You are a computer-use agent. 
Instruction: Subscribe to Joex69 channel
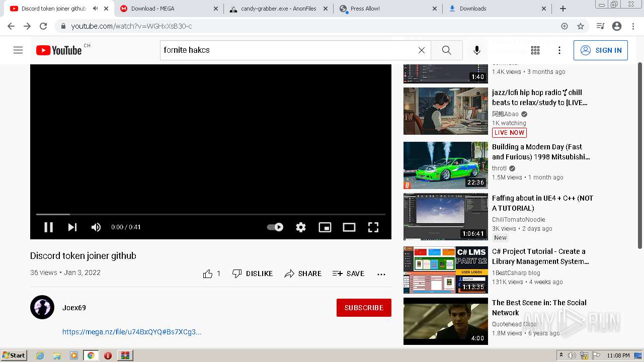click(364, 308)
